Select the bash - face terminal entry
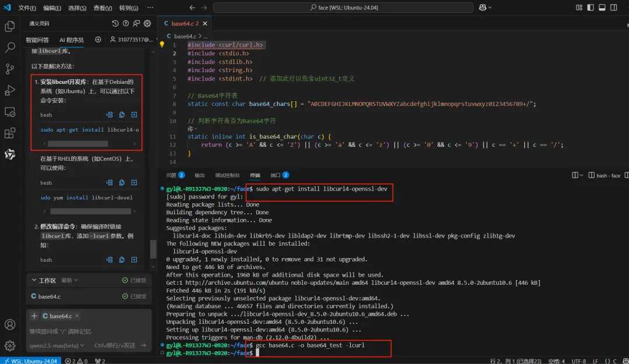 click(604, 175)
